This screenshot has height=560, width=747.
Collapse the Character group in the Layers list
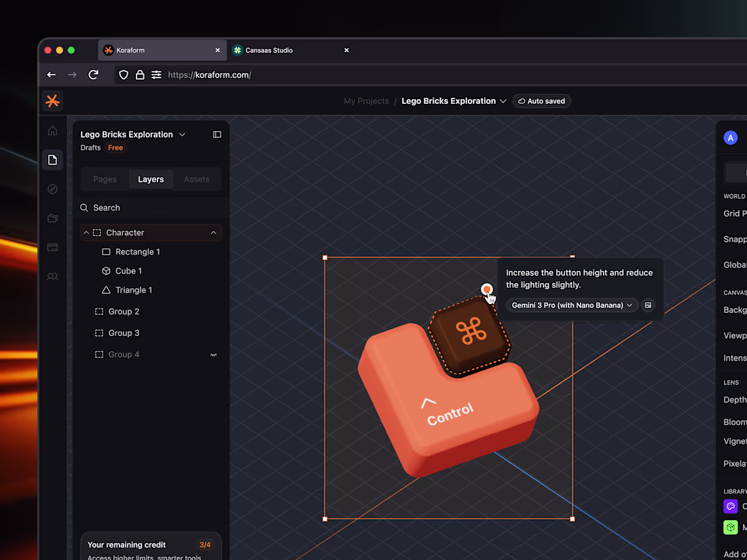tap(86, 232)
